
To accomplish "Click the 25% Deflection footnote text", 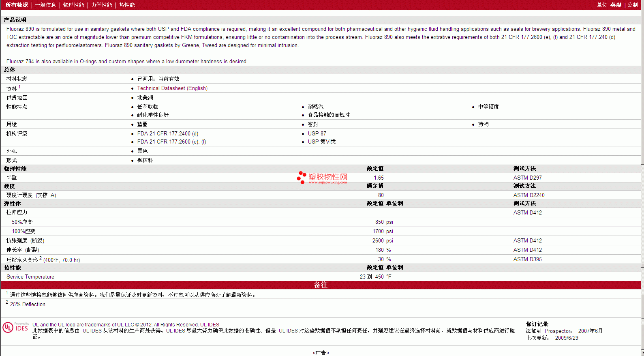I will point(28,304).
